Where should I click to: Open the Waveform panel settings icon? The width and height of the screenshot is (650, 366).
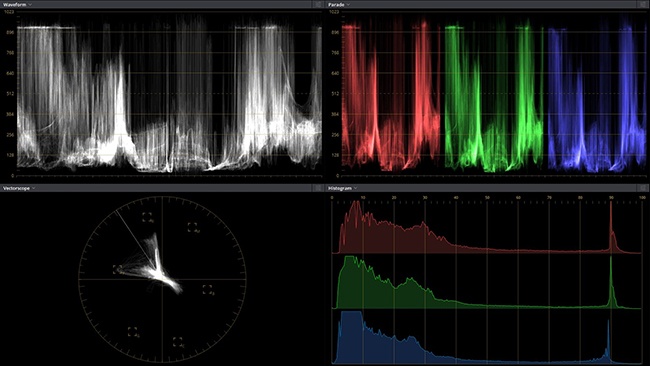(x=318, y=4)
